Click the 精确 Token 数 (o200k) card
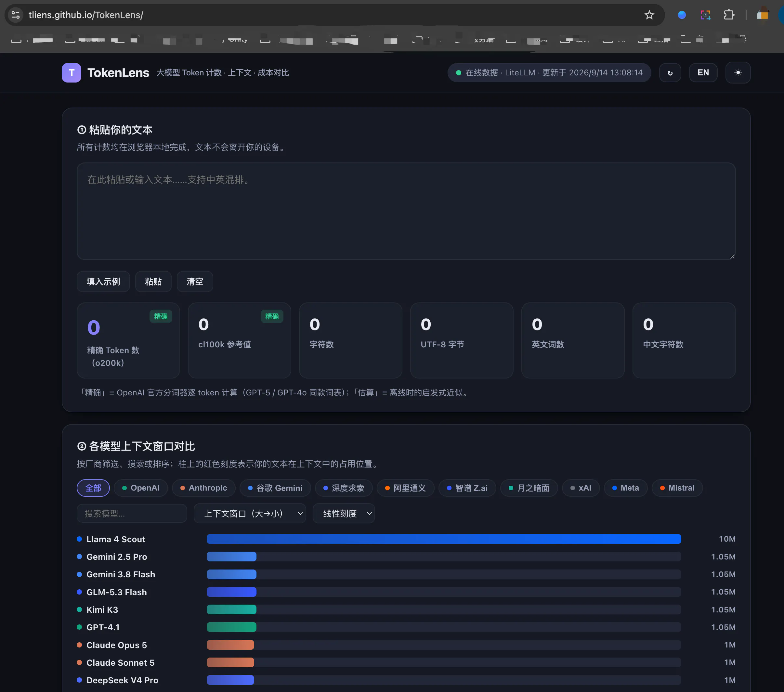 pyautogui.click(x=128, y=340)
